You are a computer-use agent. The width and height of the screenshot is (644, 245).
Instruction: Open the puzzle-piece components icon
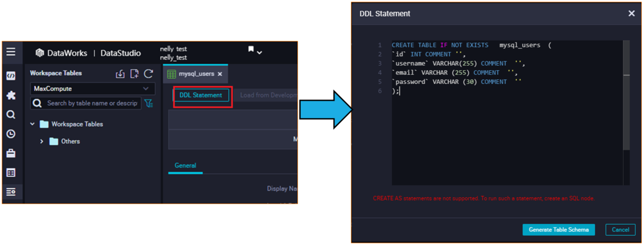(x=11, y=95)
